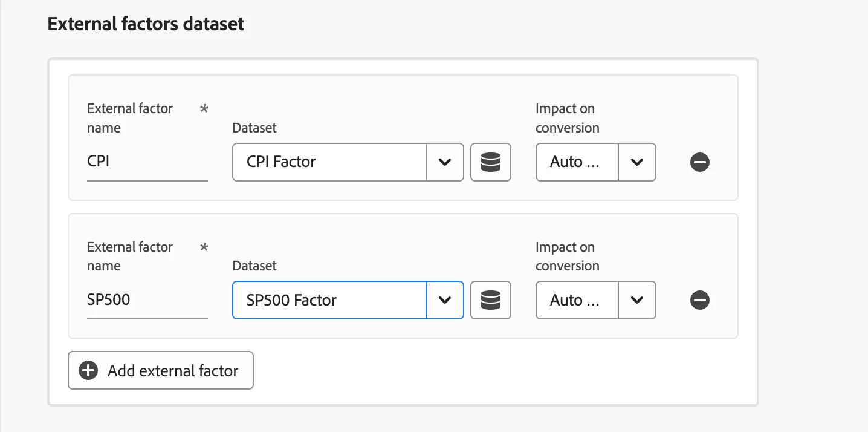This screenshot has height=432, width=868.
Task: Open dataset browser icon for SP500 Factor
Action: pos(491,300)
